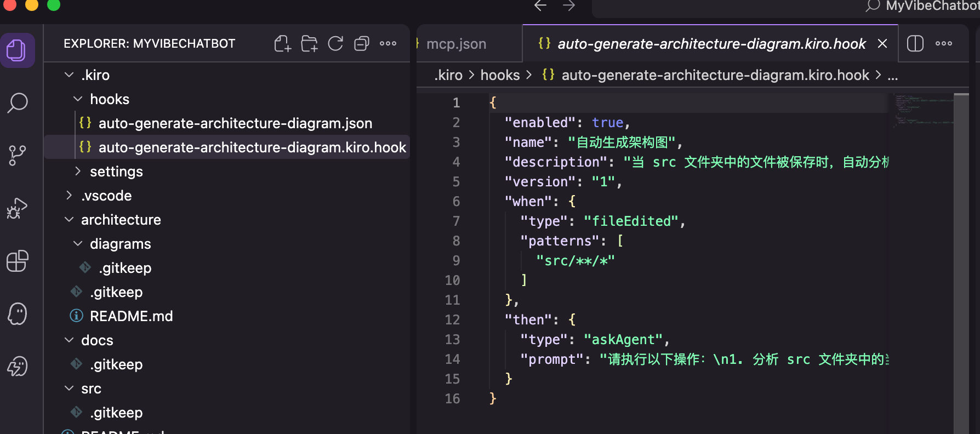This screenshot has height=434, width=980.
Task: Open the Search view in activity bar
Action: point(18,103)
